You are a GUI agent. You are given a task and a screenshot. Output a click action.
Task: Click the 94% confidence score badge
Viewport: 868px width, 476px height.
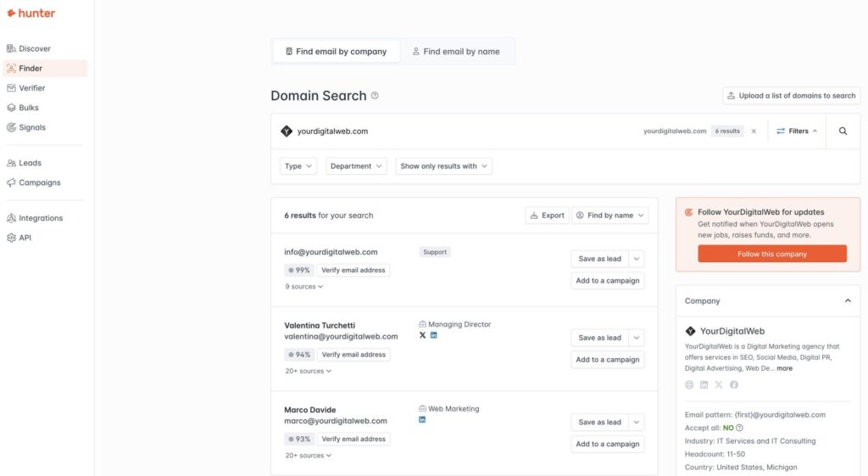[299, 355]
